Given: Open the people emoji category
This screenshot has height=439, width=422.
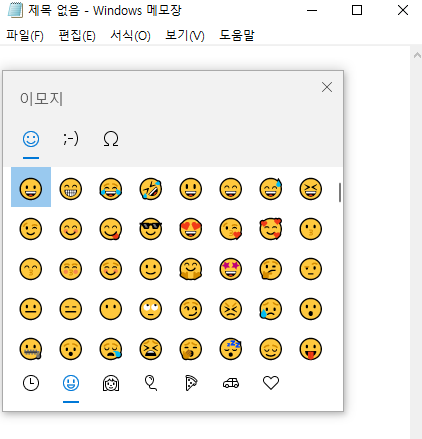Looking at the screenshot, I should pyautogui.click(x=111, y=383).
